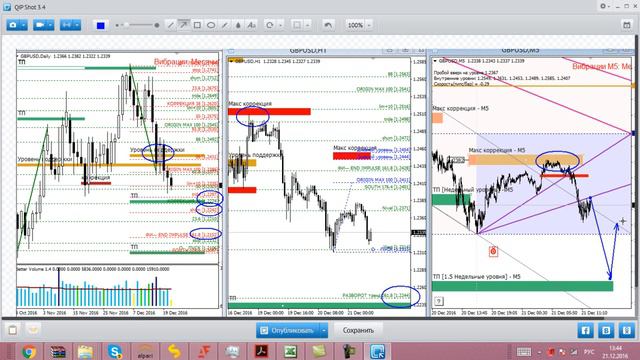
Task: Click the crop frame tool icon
Action: coord(297,25)
